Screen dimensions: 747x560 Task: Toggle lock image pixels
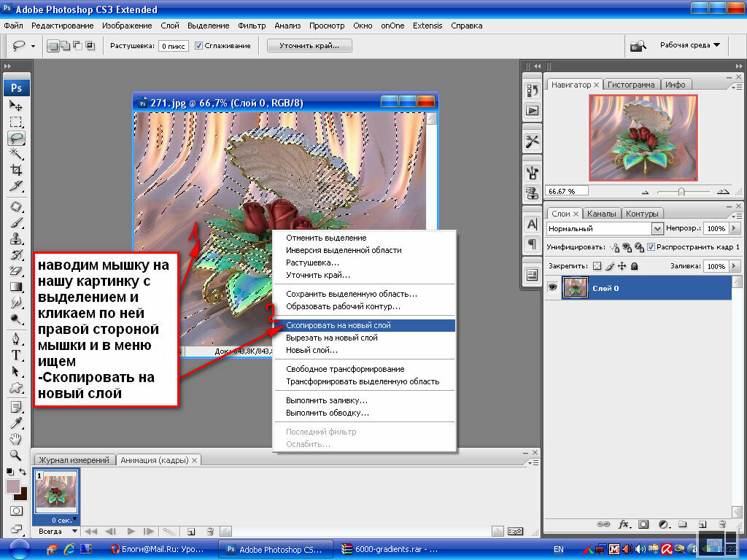pos(610,266)
